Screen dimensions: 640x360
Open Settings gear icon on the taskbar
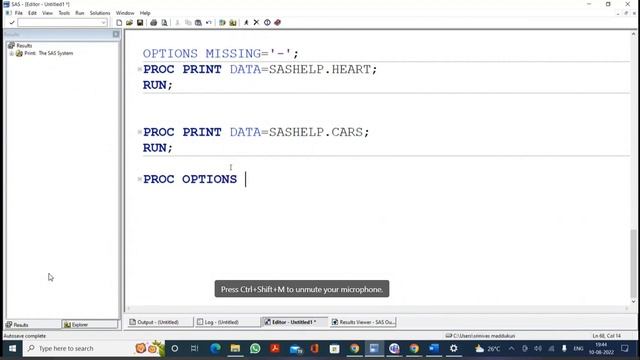tap(453, 349)
